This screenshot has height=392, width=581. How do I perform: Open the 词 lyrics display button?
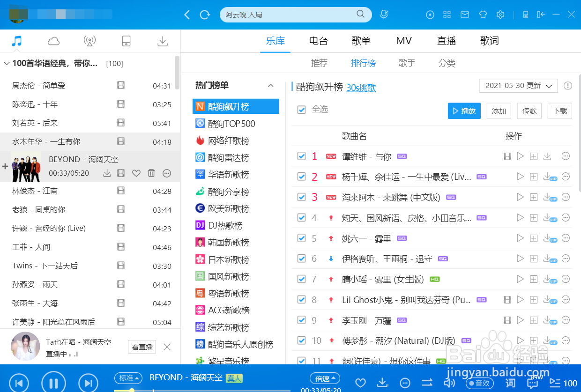click(510, 383)
